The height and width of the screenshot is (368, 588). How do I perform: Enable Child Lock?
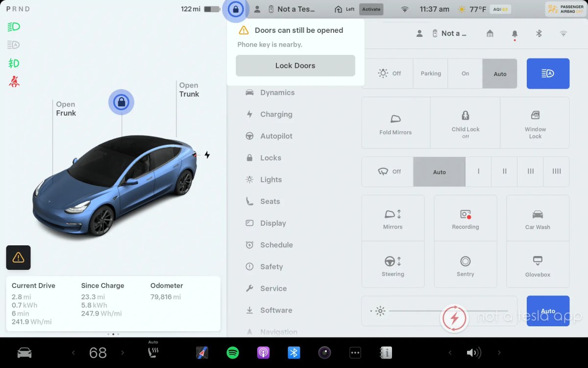point(465,122)
